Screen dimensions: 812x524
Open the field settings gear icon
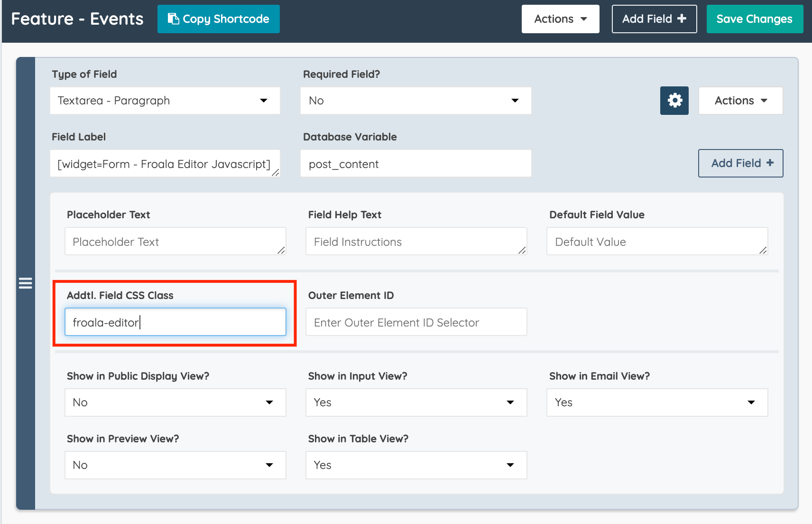674,100
